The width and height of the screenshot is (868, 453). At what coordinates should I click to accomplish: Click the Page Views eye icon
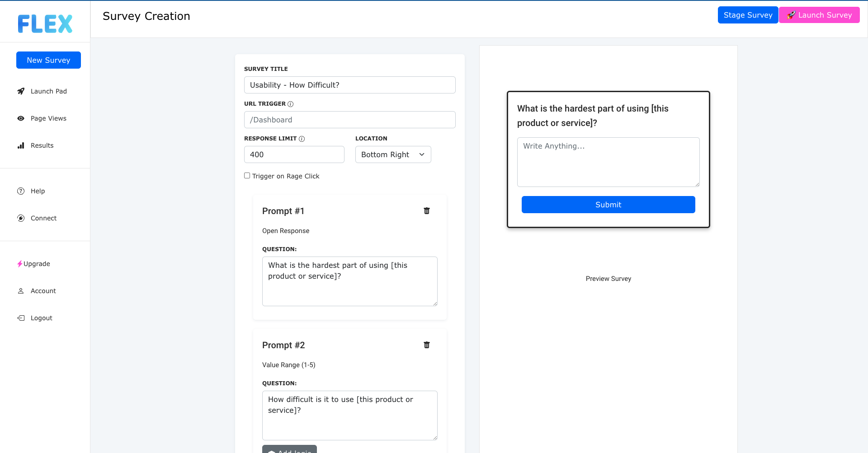tap(21, 118)
